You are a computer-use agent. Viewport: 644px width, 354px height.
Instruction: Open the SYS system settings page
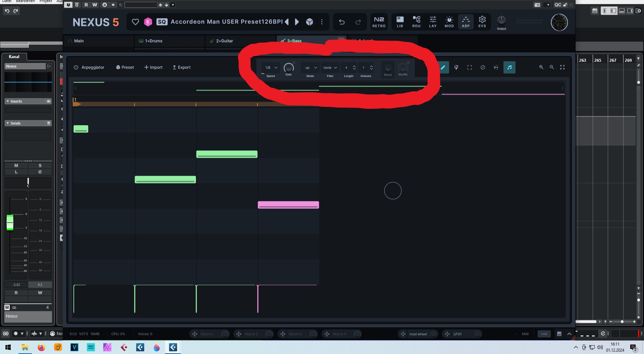[482, 22]
